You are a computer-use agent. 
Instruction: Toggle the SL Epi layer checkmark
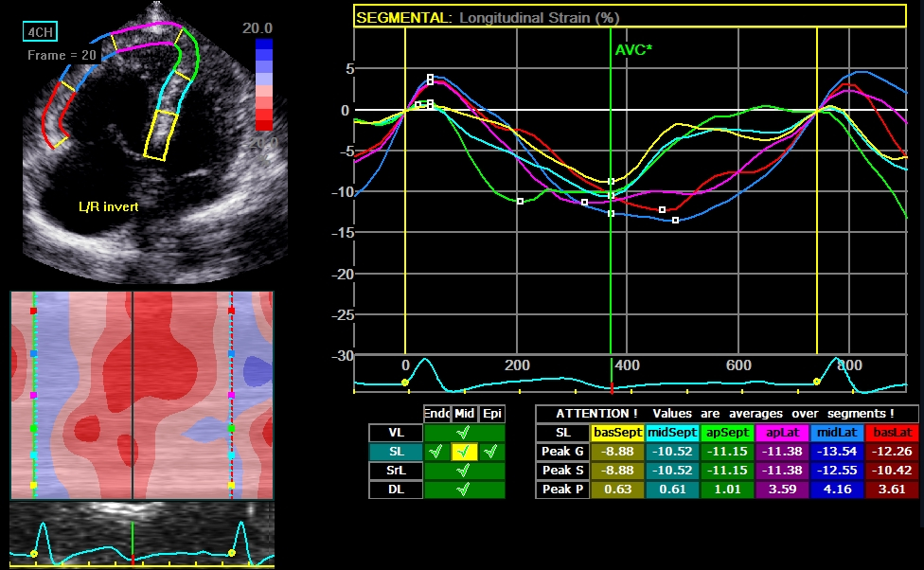491,453
